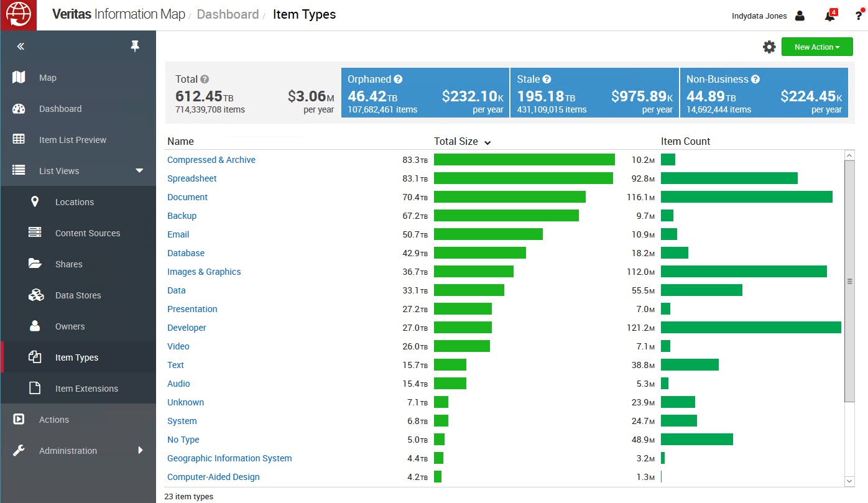Click the Dashboard breadcrumb link
This screenshot has width=868, height=503.
point(228,14)
